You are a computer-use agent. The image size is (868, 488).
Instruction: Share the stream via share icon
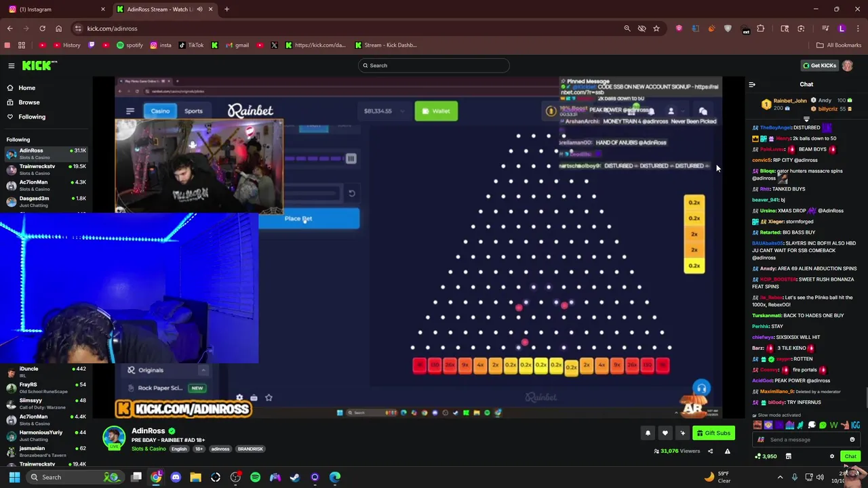point(711,451)
